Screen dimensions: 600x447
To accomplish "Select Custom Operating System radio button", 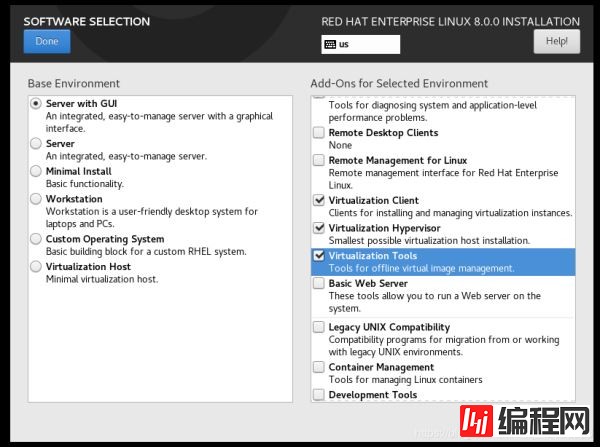I will click(x=37, y=239).
